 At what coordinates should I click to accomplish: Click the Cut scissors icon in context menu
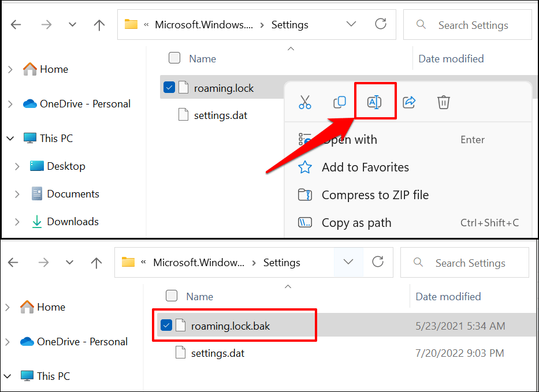coord(305,102)
